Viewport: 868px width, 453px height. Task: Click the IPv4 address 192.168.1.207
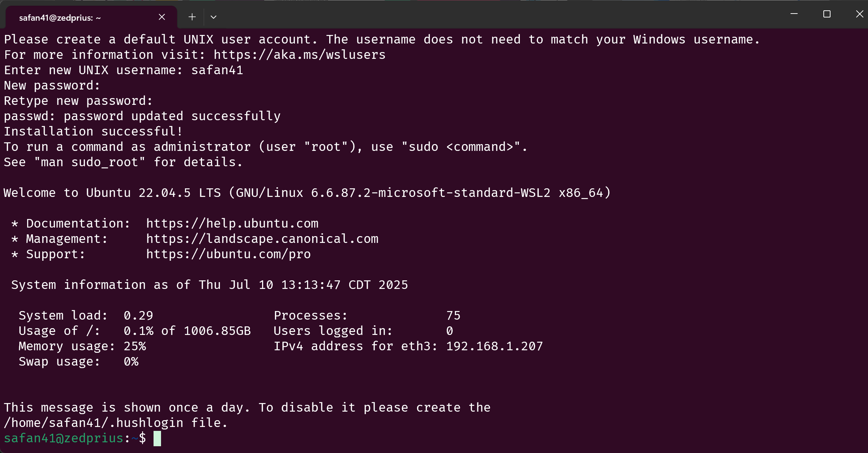pos(495,346)
